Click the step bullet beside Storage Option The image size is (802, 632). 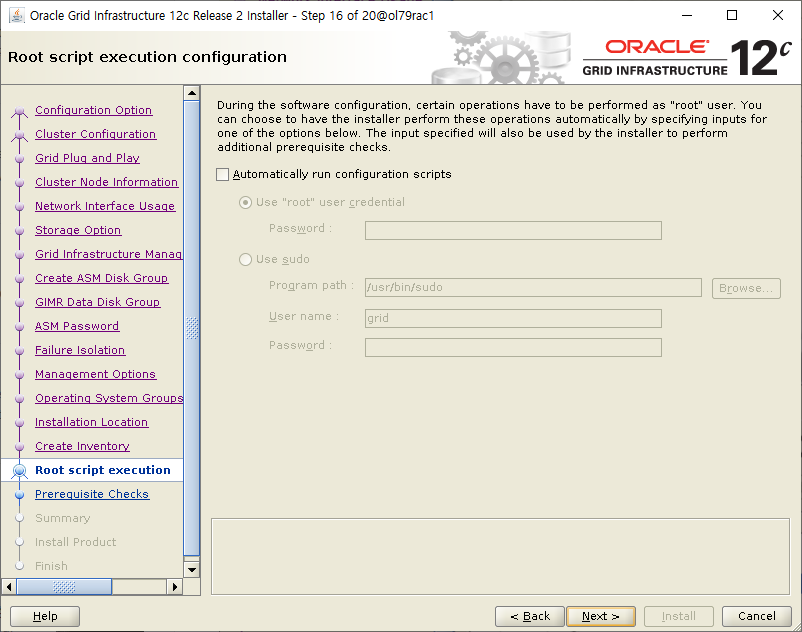click(19, 231)
